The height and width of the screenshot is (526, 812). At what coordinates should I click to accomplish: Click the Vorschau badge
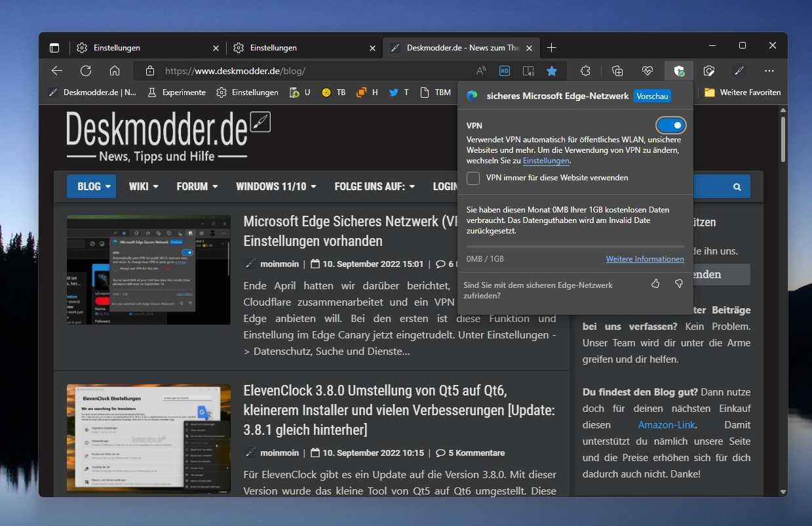[652, 96]
